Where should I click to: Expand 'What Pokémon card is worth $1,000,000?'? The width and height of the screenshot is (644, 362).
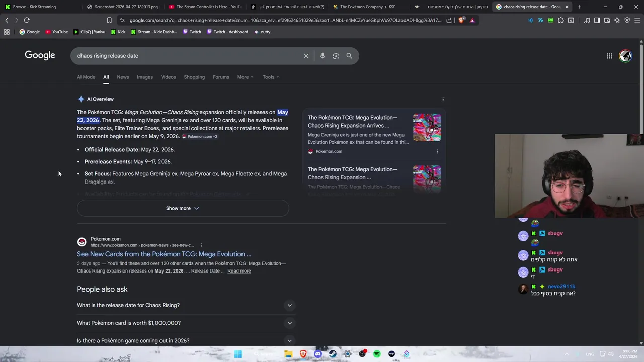click(x=185, y=323)
